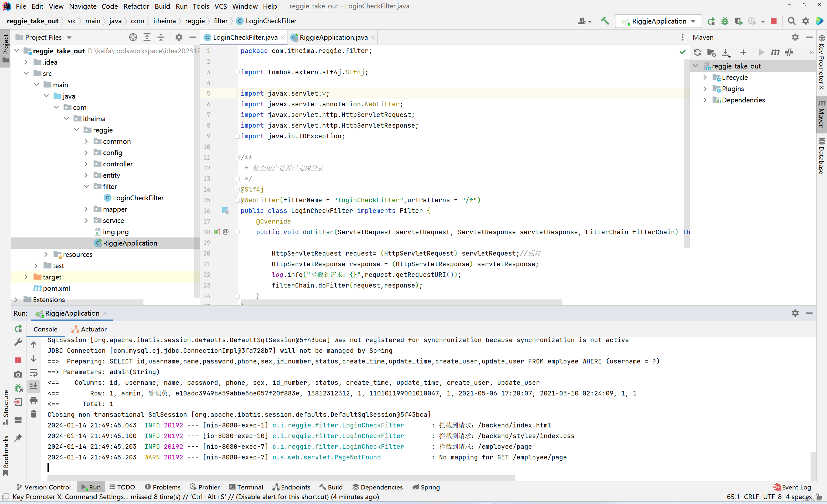Toggle Maven Offline Mode icon
Screen dimensions: 827x504
click(789, 52)
